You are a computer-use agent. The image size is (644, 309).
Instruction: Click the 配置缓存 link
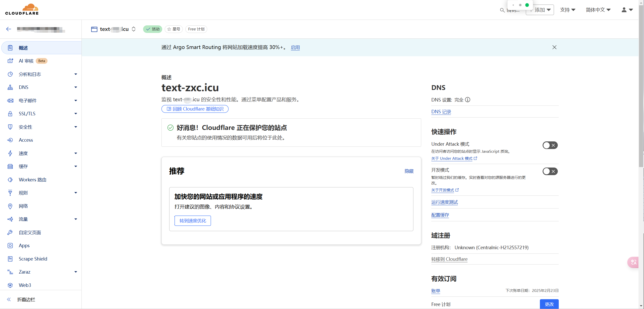pyautogui.click(x=440, y=215)
